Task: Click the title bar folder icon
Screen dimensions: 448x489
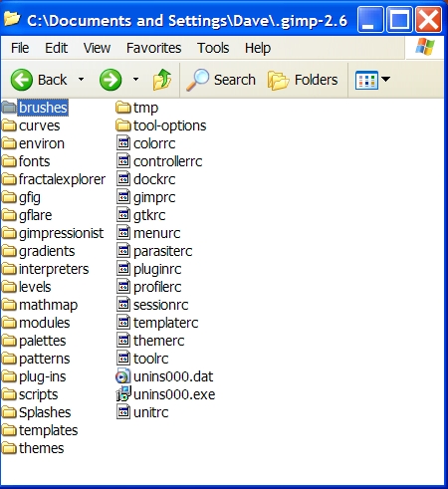Action: (x=12, y=19)
